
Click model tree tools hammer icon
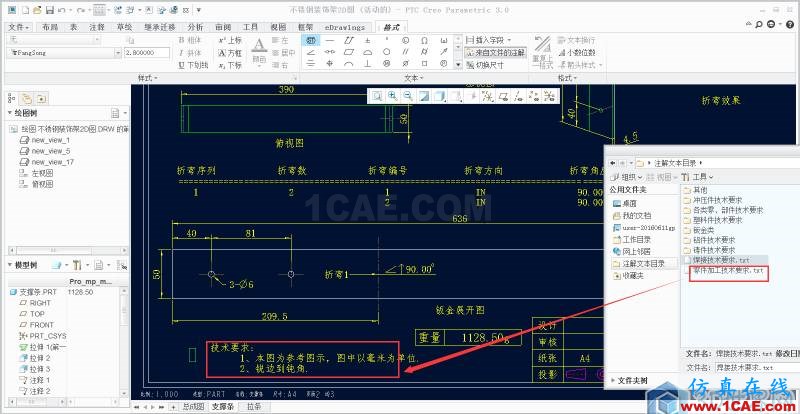77,265
